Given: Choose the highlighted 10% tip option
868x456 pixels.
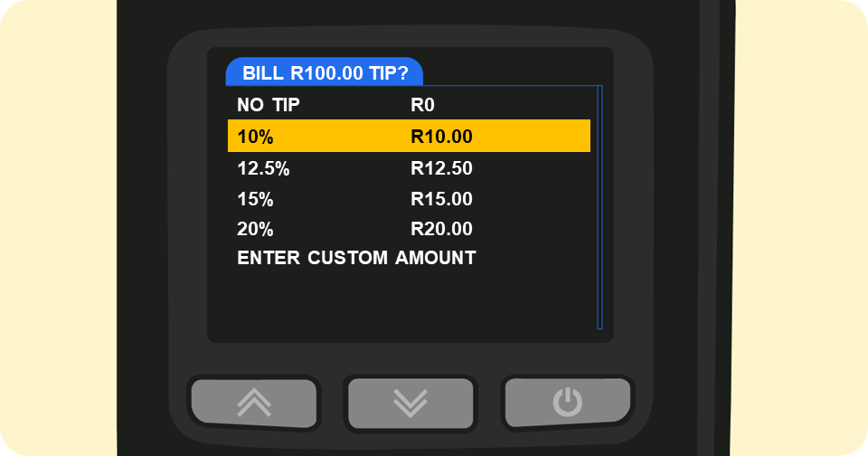Looking at the screenshot, I should [255, 137].
